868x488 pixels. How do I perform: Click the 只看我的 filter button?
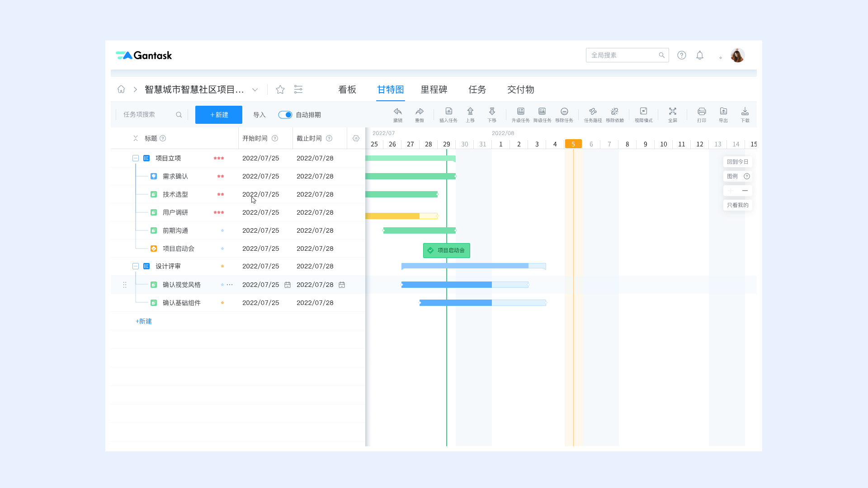[x=738, y=205]
